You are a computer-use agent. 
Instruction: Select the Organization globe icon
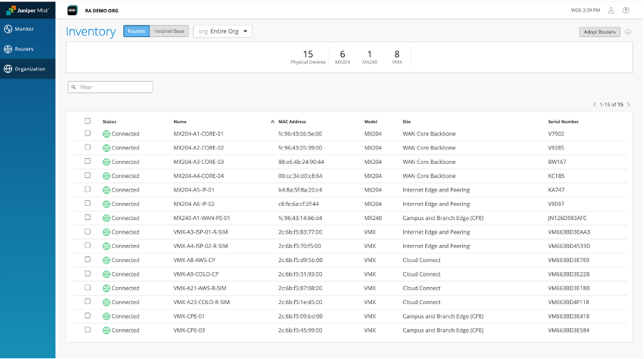tap(8, 69)
